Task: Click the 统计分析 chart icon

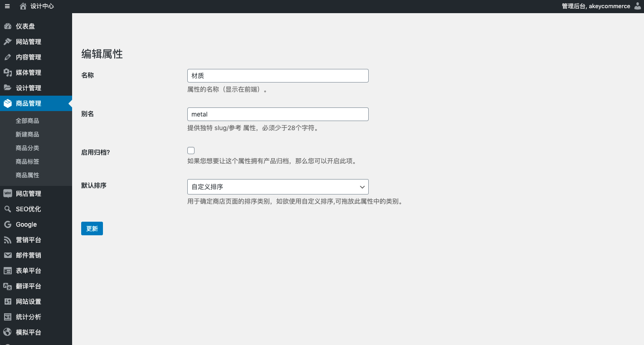Action: pyautogui.click(x=7, y=317)
